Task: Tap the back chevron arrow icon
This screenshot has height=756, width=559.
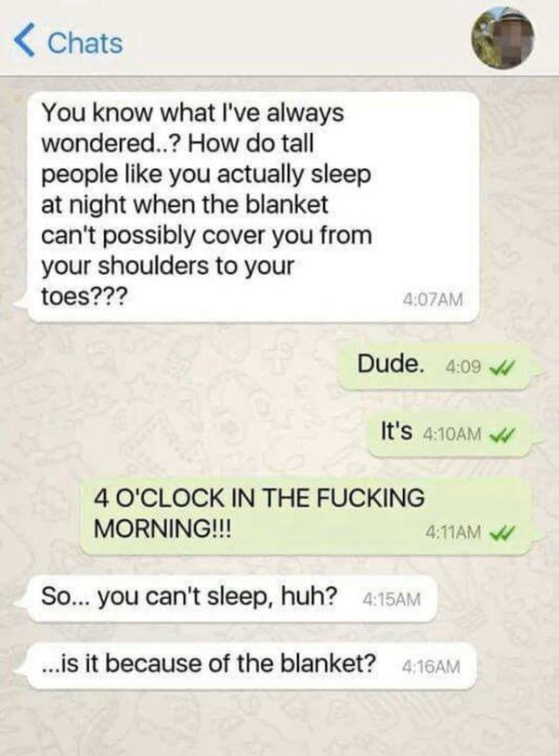Action: pyautogui.click(x=24, y=42)
